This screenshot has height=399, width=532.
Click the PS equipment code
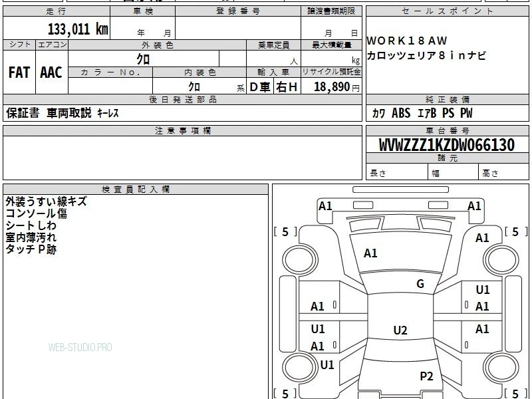tap(448, 113)
